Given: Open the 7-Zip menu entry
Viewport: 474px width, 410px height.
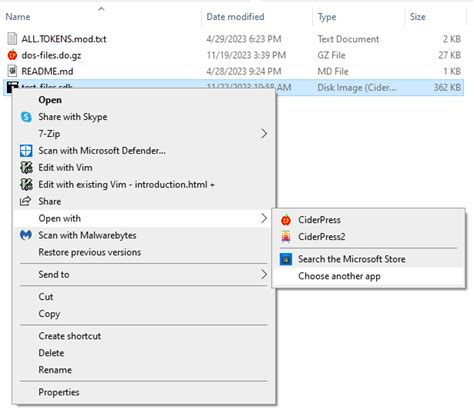Looking at the screenshot, I should [144, 134].
